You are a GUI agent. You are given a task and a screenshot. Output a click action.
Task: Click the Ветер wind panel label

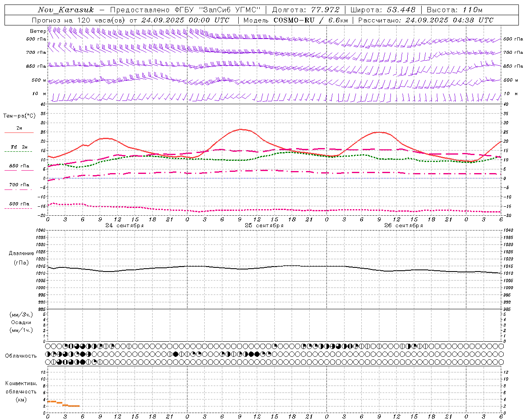[38, 31]
